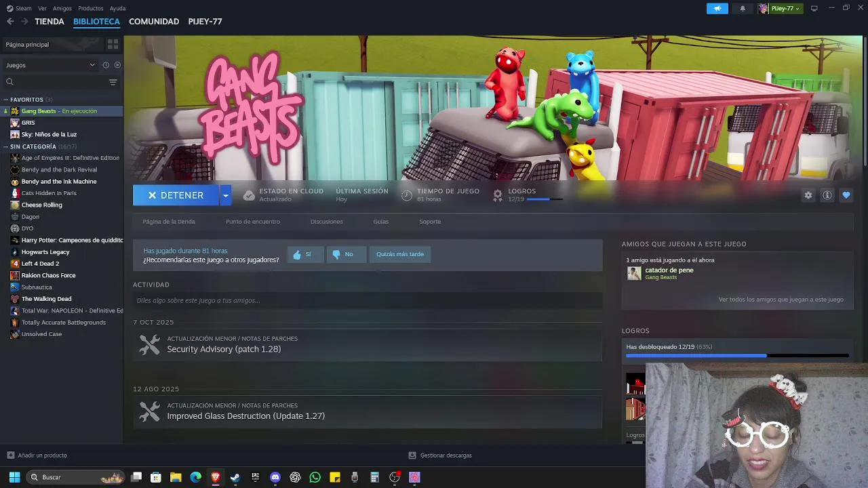The height and width of the screenshot is (488, 868).
Task: Click the Estado en Cloud icon
Action: (249, 195)
